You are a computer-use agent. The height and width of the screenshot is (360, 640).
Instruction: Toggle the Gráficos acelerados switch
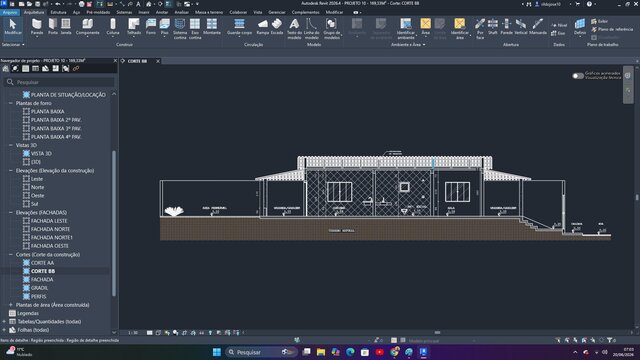578,76
